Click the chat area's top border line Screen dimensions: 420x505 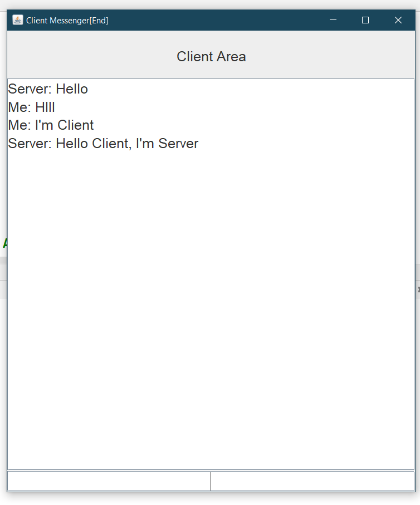coord(211,78)
